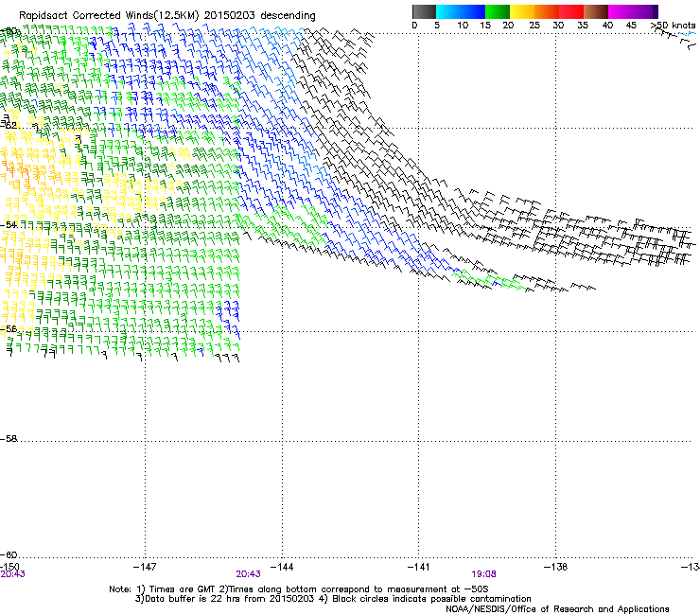Click the -56 latitude axis label
This screenshot has width=700, height=615.
click(9, 329)
